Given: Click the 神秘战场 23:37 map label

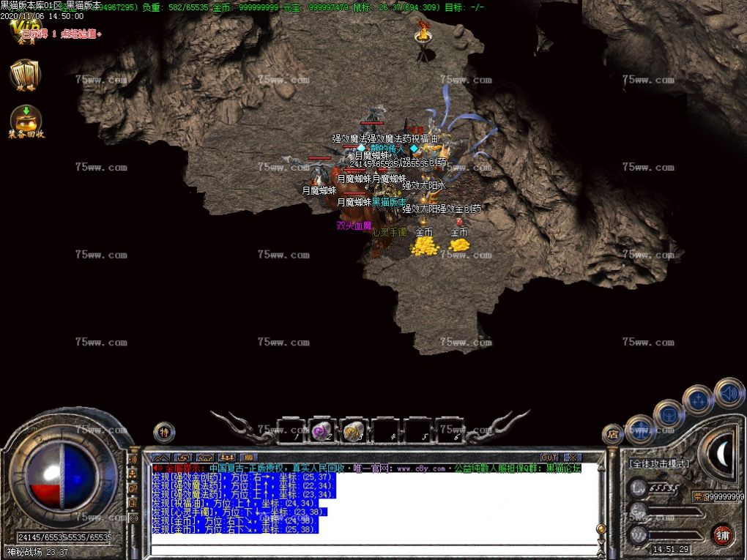Looking at the screenshot, I should 37,553.
